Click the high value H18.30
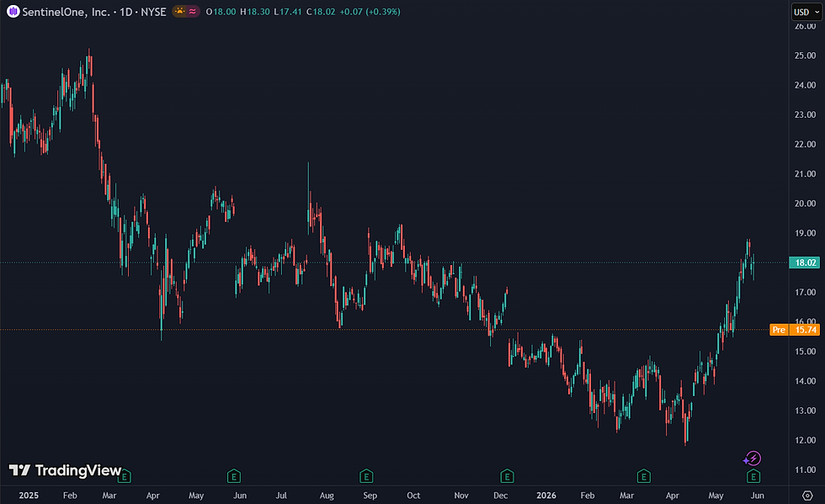The image size is (825, 504). coord(254,12)
